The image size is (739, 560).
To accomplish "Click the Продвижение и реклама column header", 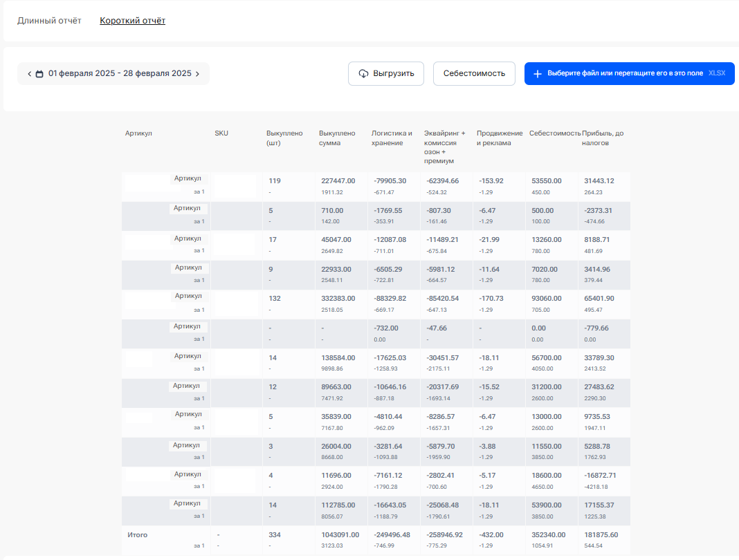I will coord(494,138).
